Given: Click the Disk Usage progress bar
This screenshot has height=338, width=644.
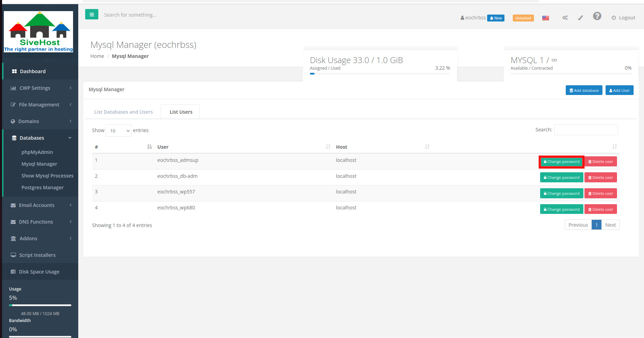Looking at the screenshot, I should pyautogui.click(x=380, y=73).
